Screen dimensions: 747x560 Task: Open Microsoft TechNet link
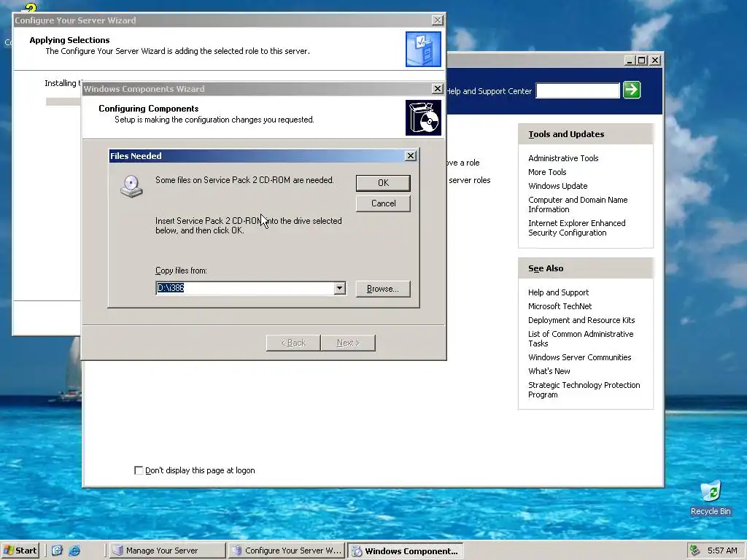pyautogui.click(x=560, y=306)
